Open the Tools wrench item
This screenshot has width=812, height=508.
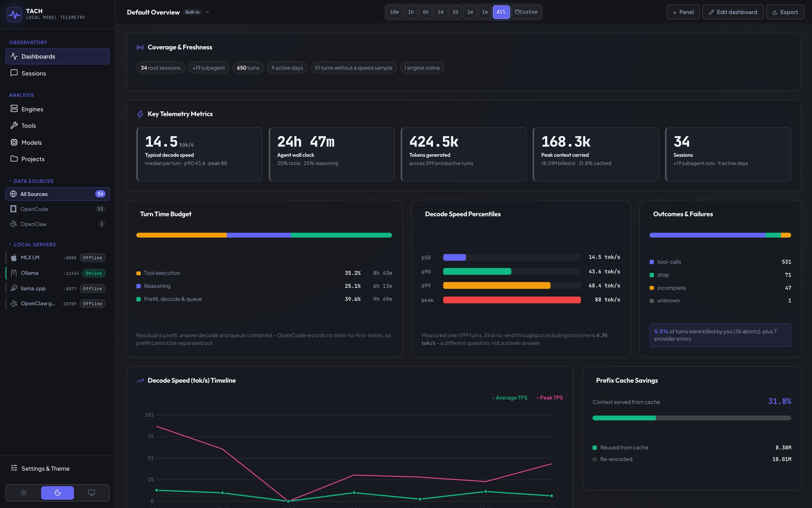(57, 126)
